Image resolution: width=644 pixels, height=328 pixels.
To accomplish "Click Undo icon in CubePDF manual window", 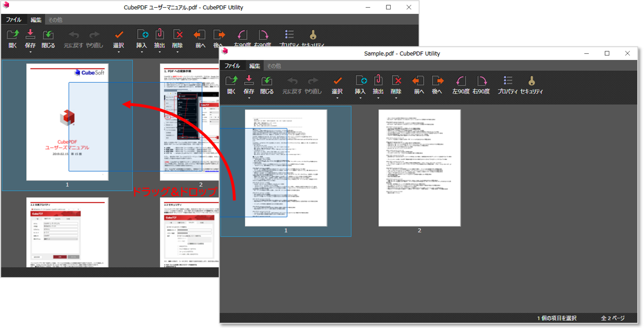I will point(74,35).
